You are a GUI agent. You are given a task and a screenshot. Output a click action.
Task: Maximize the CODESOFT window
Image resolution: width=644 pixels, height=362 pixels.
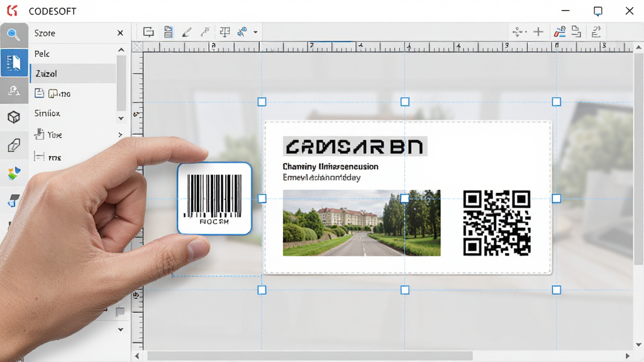(x=598, y=11)
